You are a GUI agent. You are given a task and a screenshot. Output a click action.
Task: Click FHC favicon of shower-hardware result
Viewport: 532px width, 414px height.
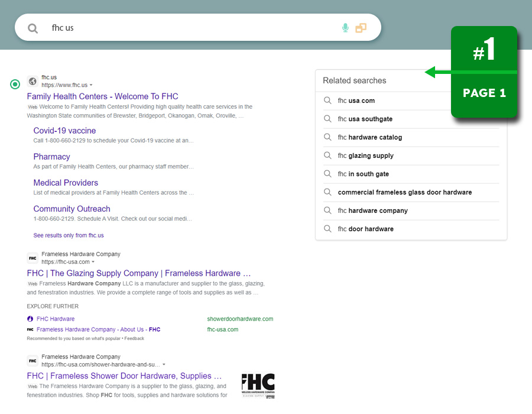tap(33, 361)
